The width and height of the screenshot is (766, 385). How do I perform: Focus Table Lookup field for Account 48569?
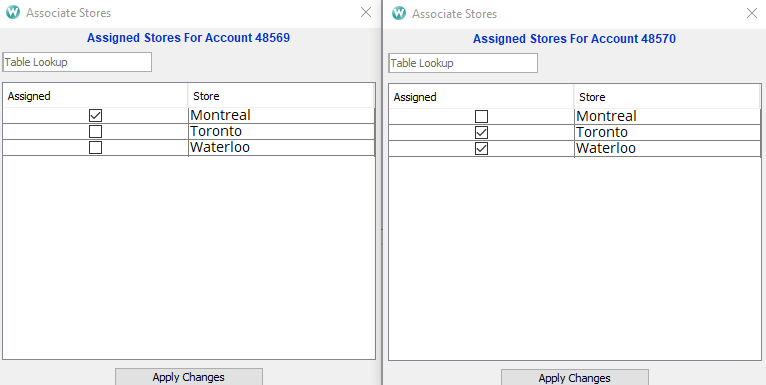tap(77, 62)
